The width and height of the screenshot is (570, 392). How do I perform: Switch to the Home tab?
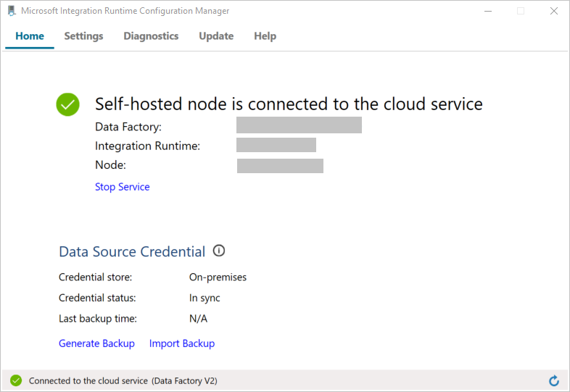[x=30, y=36]
